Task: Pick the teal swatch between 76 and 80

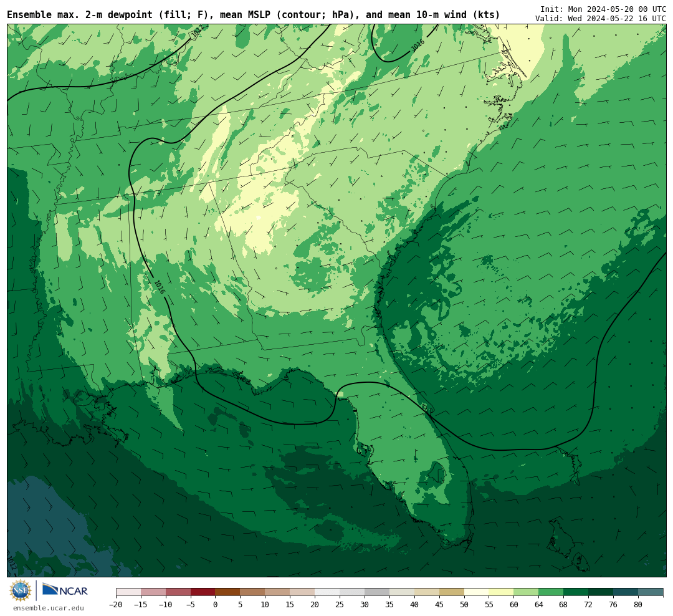Action: coord(626,592)
